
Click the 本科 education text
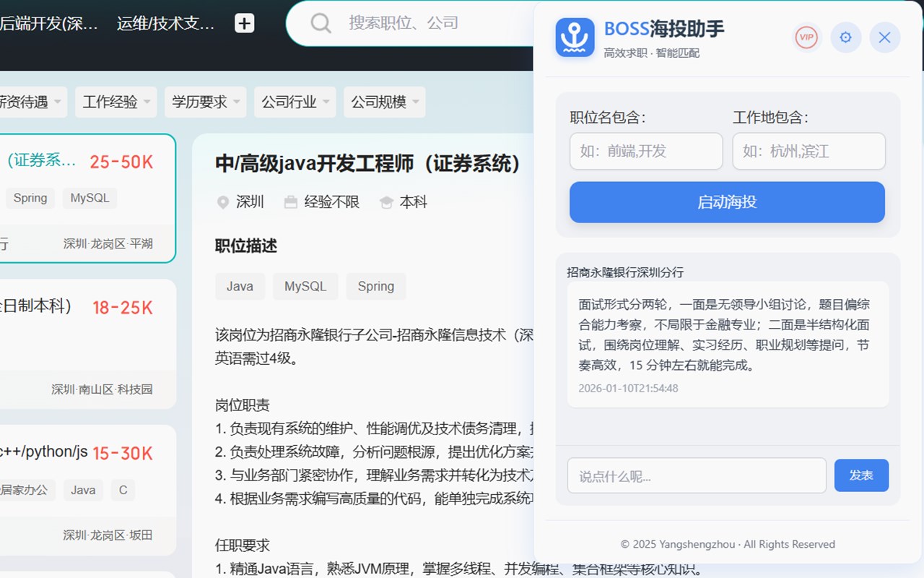pyautogui.click(x=414, y=202)
